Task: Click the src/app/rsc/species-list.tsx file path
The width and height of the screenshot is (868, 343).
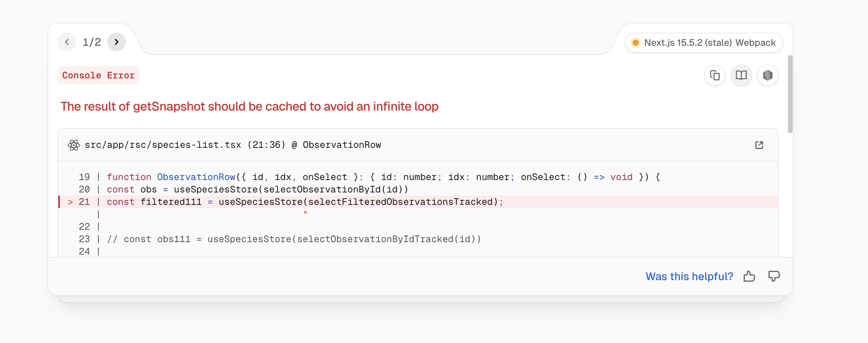Action: click(x=163, y=145)
